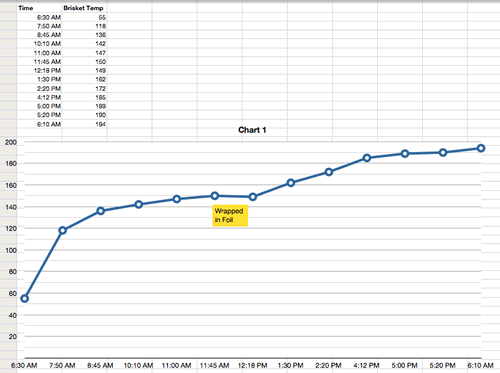Click the "Chart 1" chart title
Screen dimensions: 500x373
point(252,130)
